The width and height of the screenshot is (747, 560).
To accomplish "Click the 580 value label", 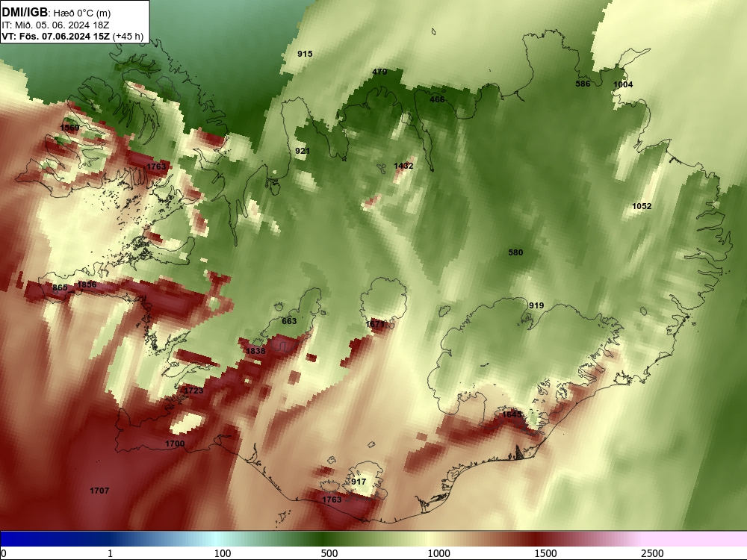I will pyautogui.click(x=515, y=252).
